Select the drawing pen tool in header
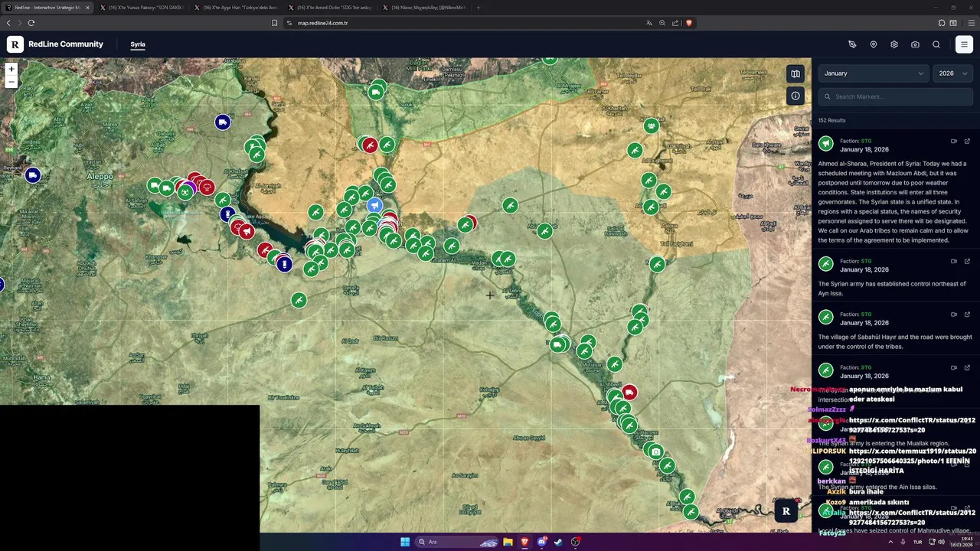 tap(852, 44)
